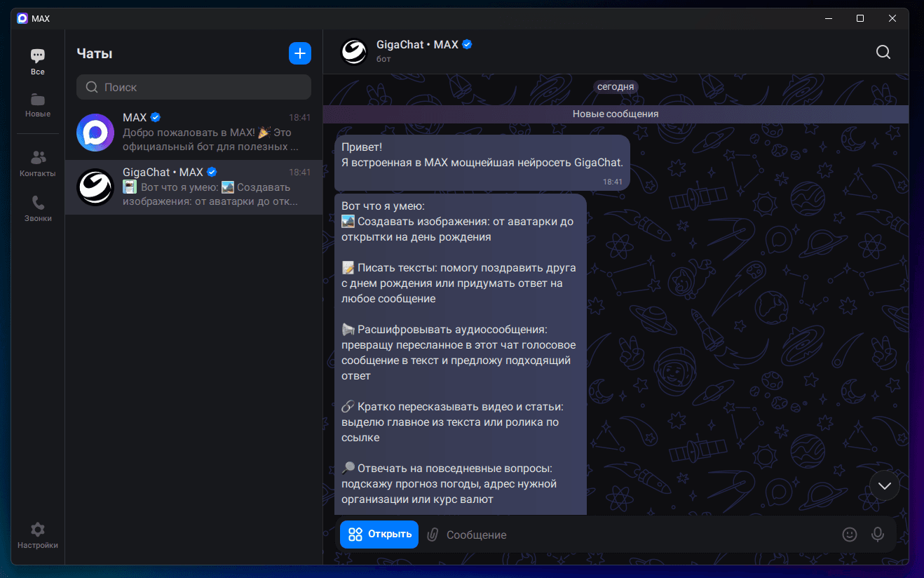Viewport: 924px width, 578px height.
Task: Attach a file with paperclip icon
Action: [x=433, y=535]
